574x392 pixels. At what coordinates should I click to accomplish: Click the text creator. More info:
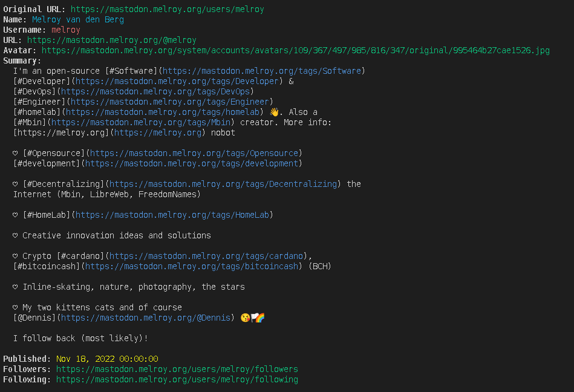286,122
